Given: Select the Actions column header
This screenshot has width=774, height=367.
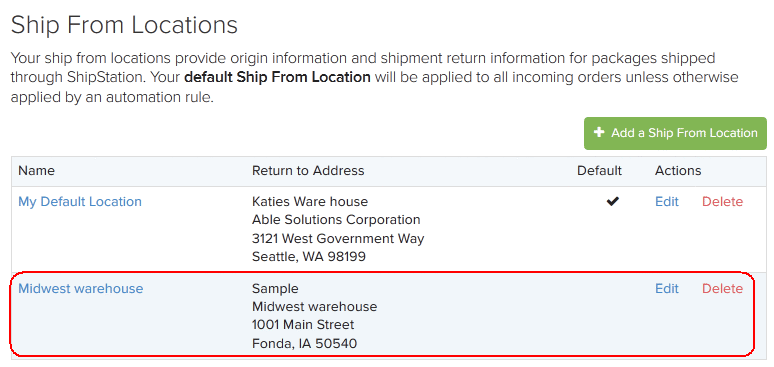Looking at the screenshot, I should coord(678,171).
